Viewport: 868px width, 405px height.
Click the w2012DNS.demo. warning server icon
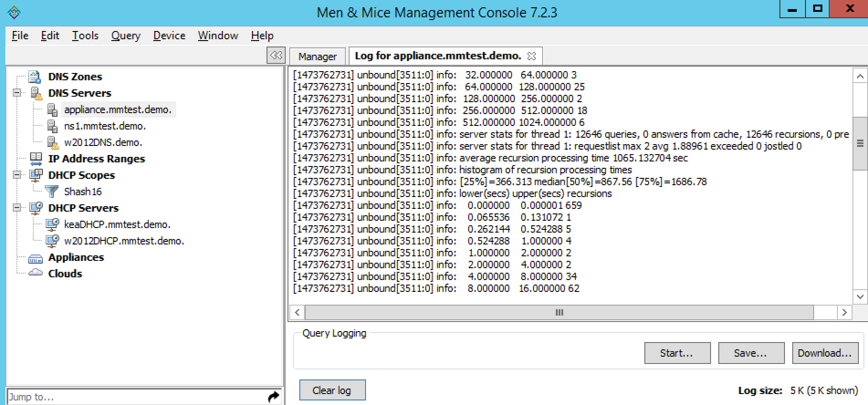point(52,143)
